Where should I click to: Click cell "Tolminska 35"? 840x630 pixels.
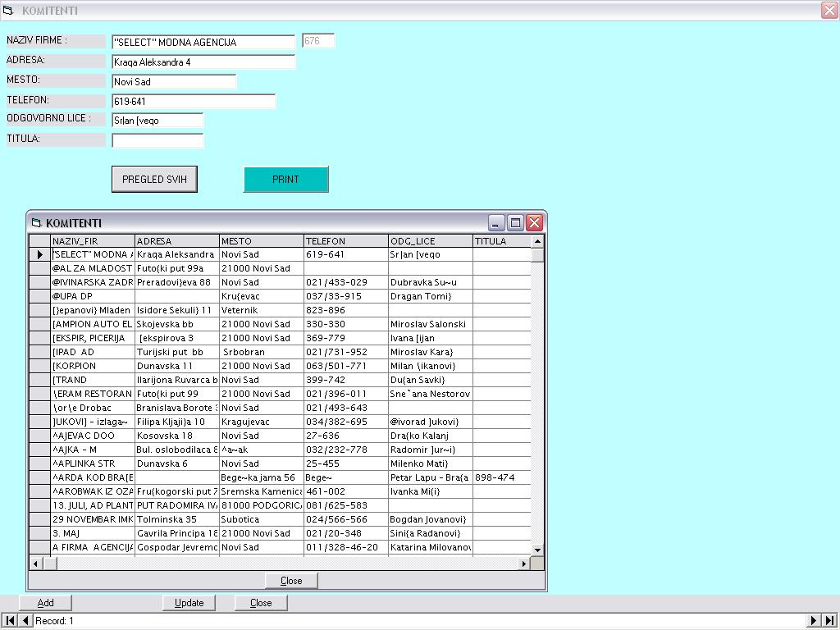pyautogui.click(x=177, y=519)
